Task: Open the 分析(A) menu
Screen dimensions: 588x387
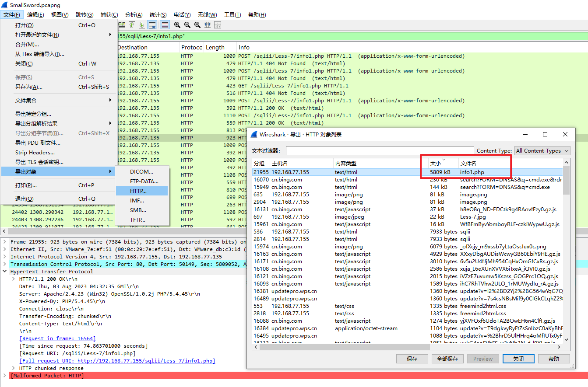Action: (134, 15)
